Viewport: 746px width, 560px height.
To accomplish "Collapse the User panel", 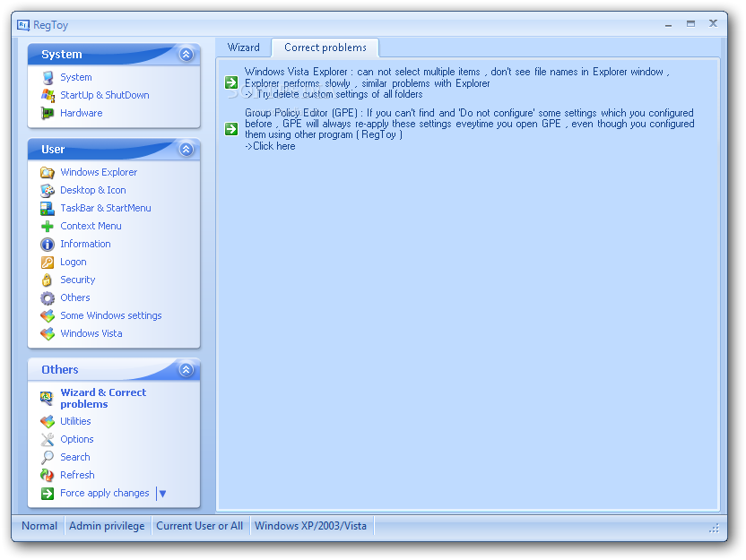I will (x=186, y=150).
